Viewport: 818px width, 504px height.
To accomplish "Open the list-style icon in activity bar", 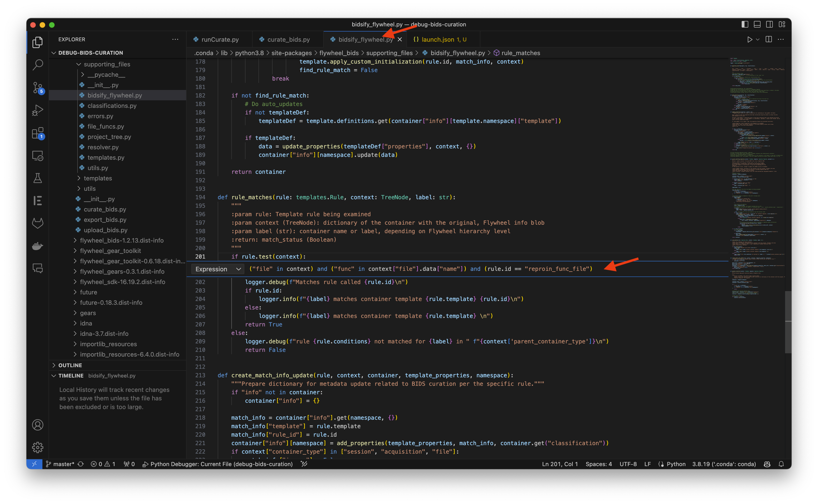I will [38, 201].
